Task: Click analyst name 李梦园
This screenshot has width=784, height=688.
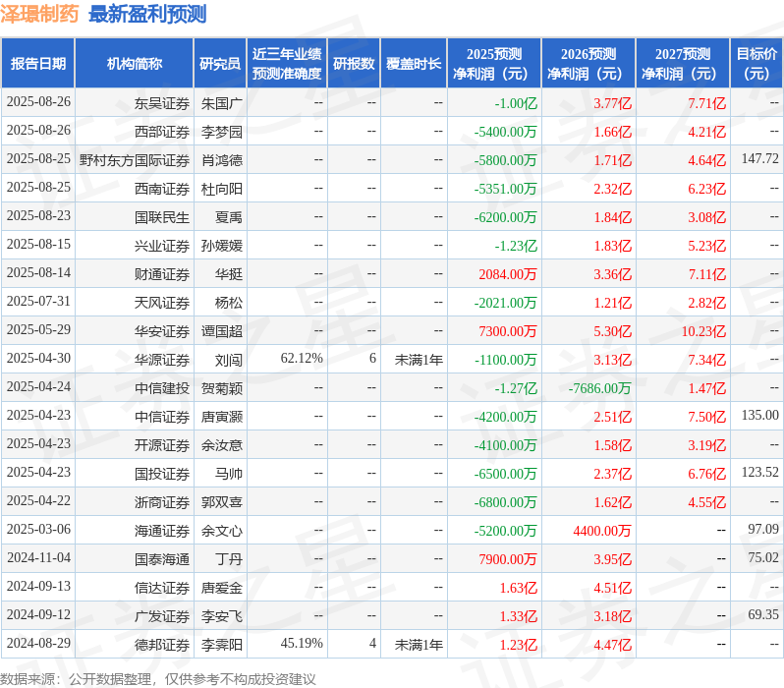Action: tap(221, 132)
